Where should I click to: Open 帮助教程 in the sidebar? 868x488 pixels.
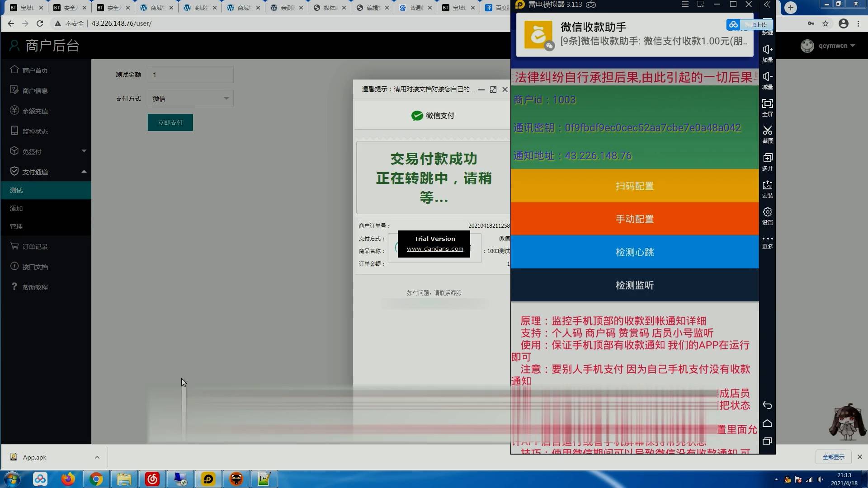(35, 287)
